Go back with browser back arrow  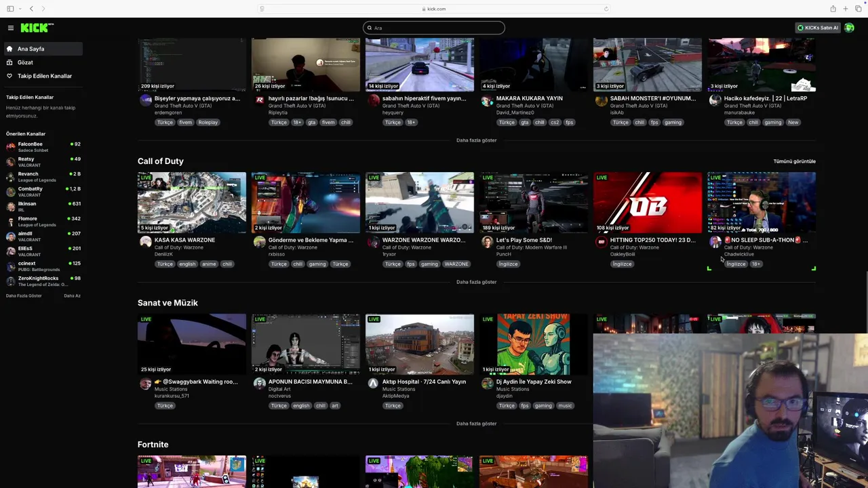31,9
